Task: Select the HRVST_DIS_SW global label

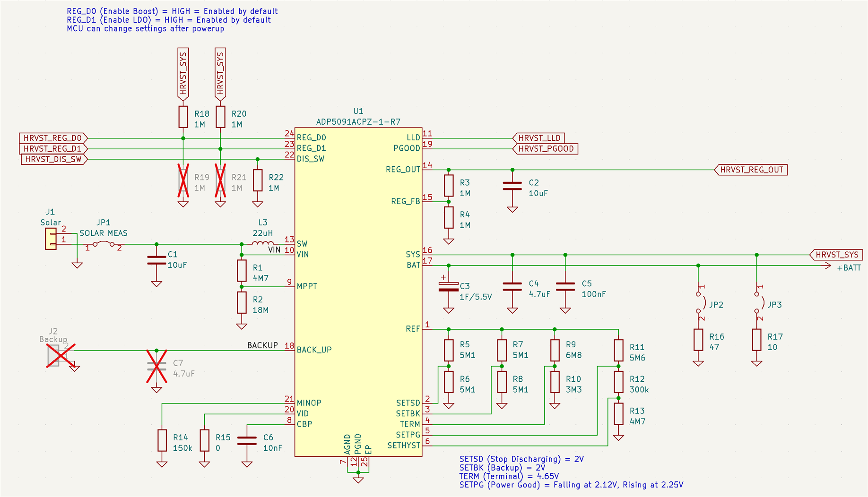Action: click(x=54, y=159)
